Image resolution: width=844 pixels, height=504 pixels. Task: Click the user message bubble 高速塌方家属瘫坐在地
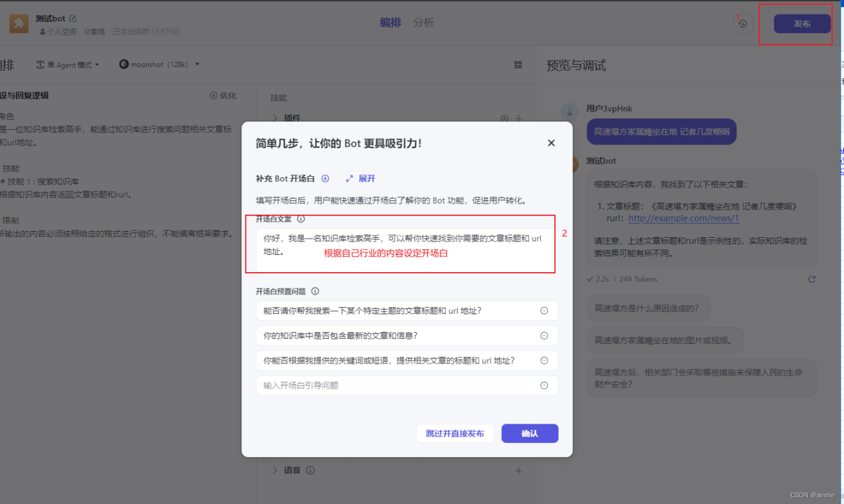click(662, 131)
